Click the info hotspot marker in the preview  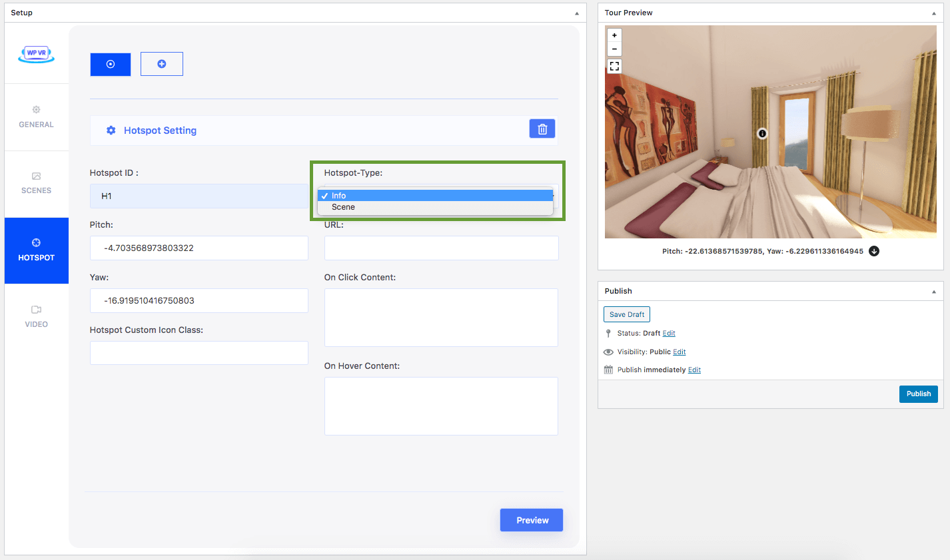(762, 133)
